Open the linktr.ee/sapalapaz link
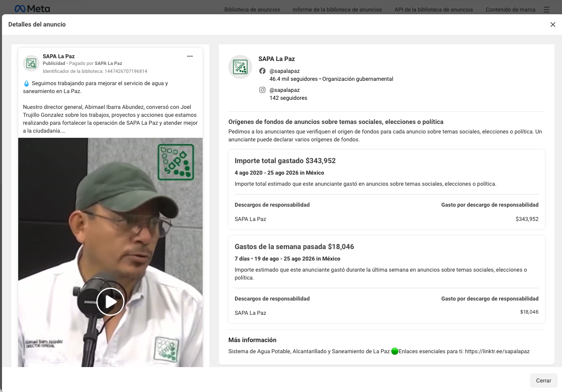The width and height of the screenshot is (562, 392). [x=497, y=351]
